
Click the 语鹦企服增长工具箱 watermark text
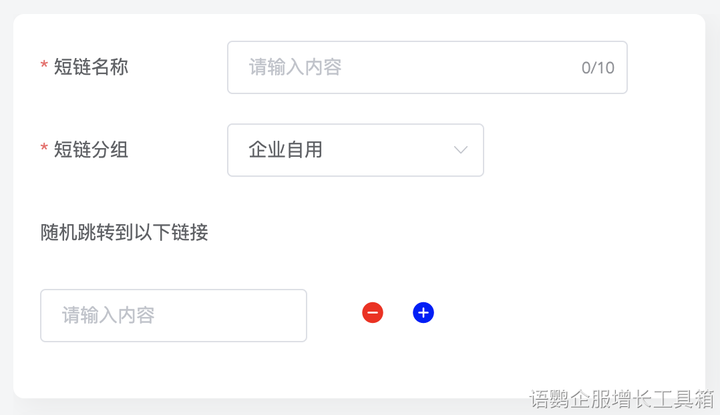coord(620,400)
